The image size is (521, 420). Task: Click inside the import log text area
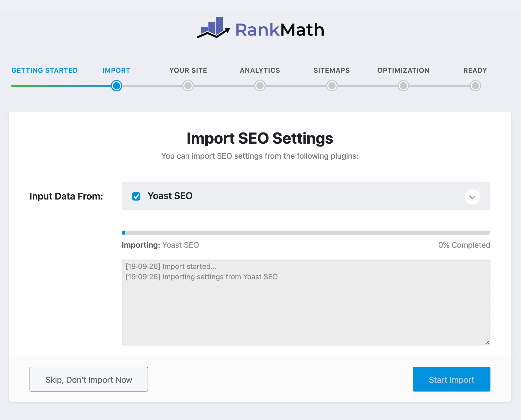pyautogui.click(x=306, y=303)
